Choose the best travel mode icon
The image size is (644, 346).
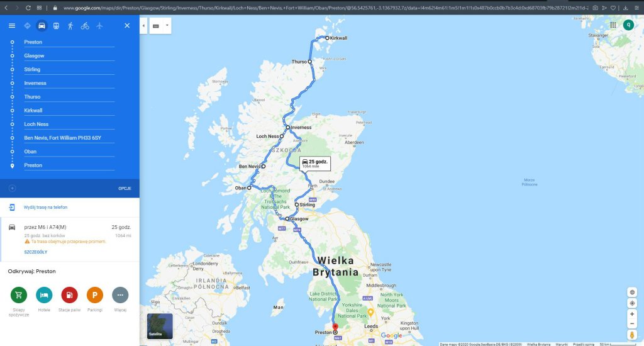pyautogui.click(x=27, y=25)
